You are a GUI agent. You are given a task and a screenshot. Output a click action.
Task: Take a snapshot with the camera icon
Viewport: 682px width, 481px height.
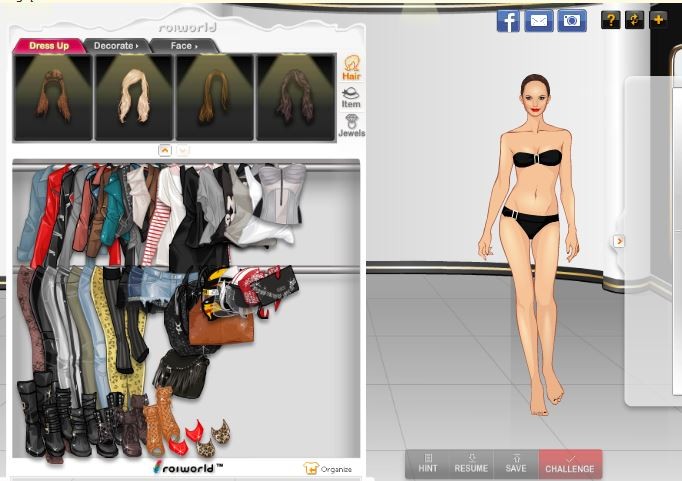572,20
